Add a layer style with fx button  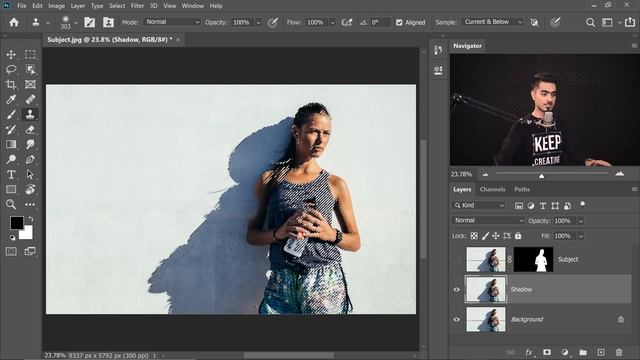[x=529, y=352]
